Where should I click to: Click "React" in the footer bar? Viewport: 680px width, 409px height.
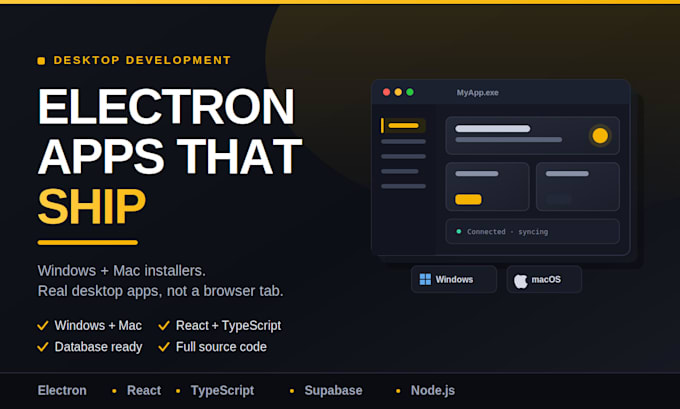(144, 390)
